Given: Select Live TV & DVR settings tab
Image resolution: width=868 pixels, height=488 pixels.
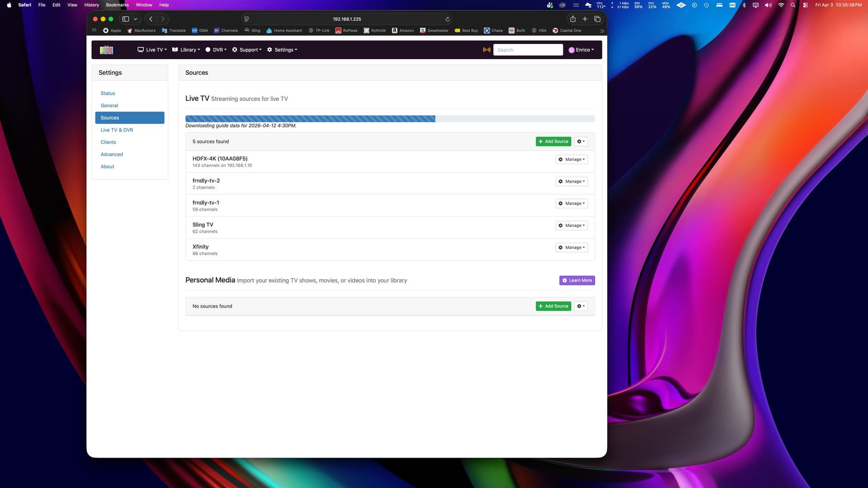Looking at the screenshot, I should (x=117, y=130).
